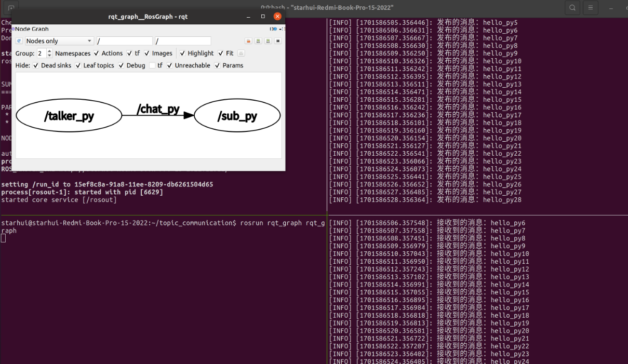This screenshot has height=364, width=628.
Task: Toggle the Images grouping checkbox
Action: tap(147, 53)
